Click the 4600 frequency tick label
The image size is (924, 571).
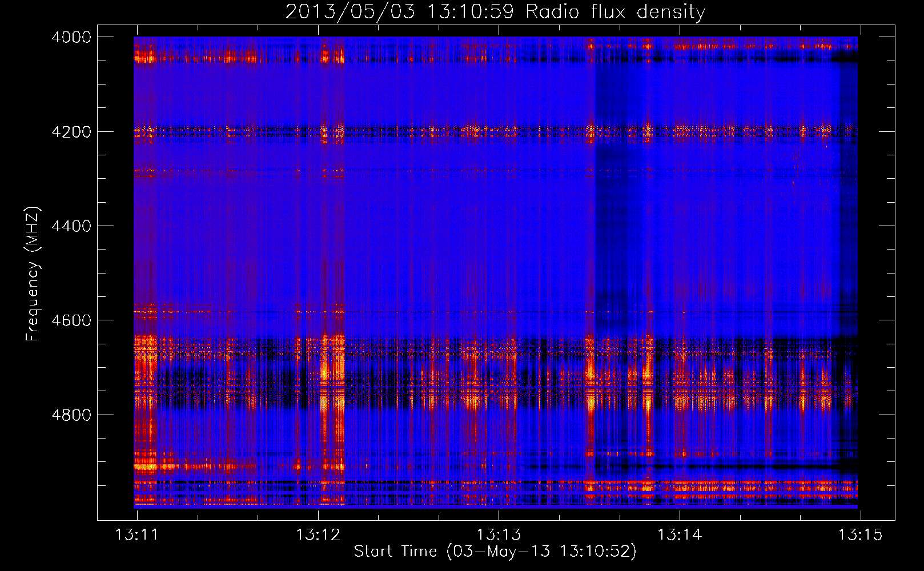coord(71,320)
